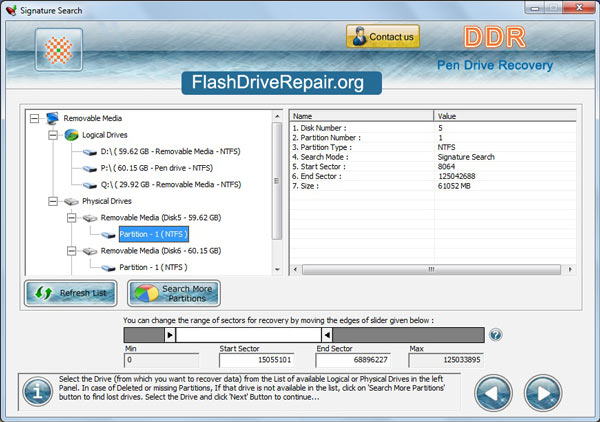
Task: Click tree panel scroll up arrow
Action: (277, 116)
